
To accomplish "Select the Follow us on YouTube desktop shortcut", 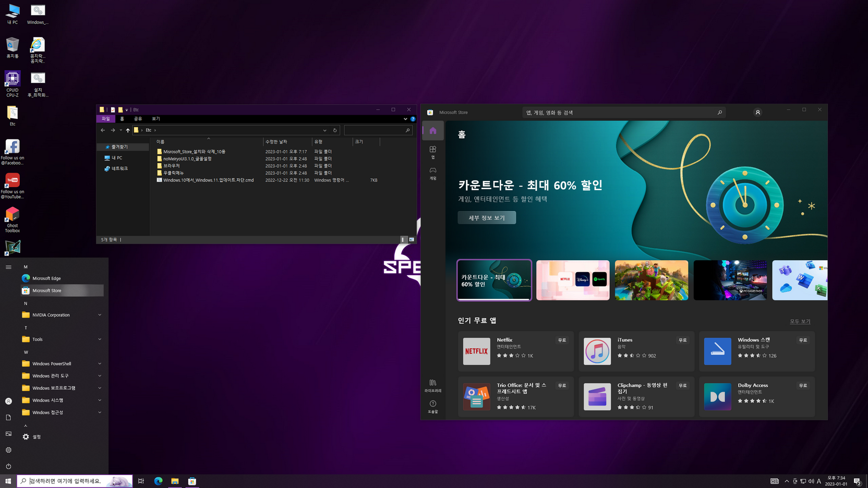I will click(x=13, y=186).
